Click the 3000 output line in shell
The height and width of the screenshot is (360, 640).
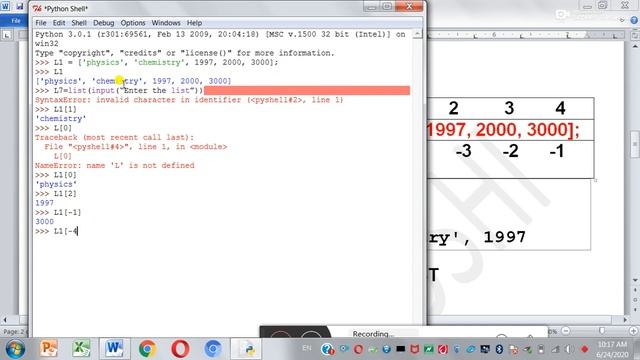pyautogui.click(x=44, y=222)
